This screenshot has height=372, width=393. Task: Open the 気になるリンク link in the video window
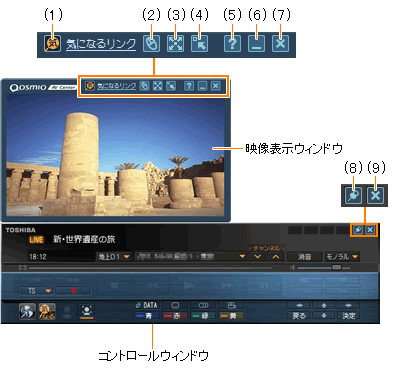pyautogui.click(x=117, y=86)
